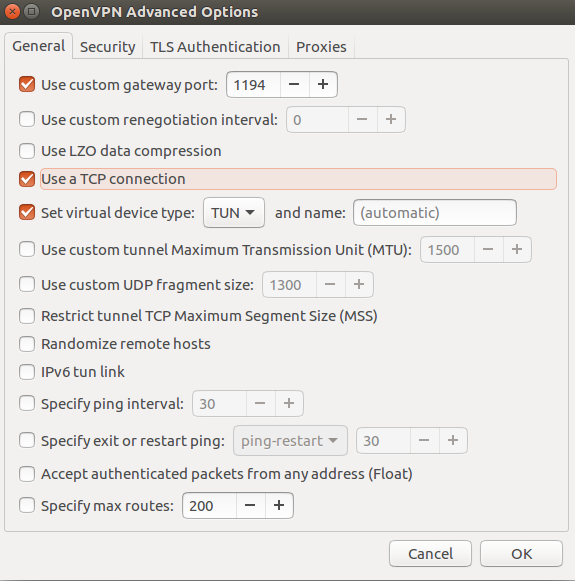Increase the custom gateway port value
The height and width of the screenshot is (581, 575).
[x=323, y=84]
